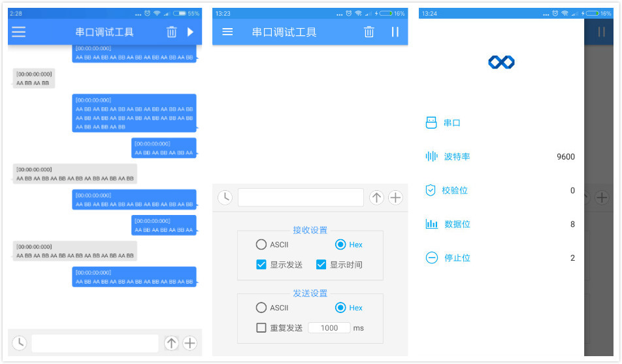Image resolution: width=622 pixels, height=364 pixels.
Task: Enable 重复发送 checkbox
Action: tap(261, 328)
